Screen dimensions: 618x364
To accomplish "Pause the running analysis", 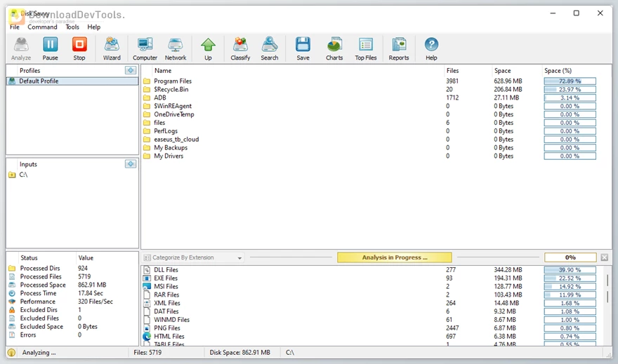I will click(50, 49).
